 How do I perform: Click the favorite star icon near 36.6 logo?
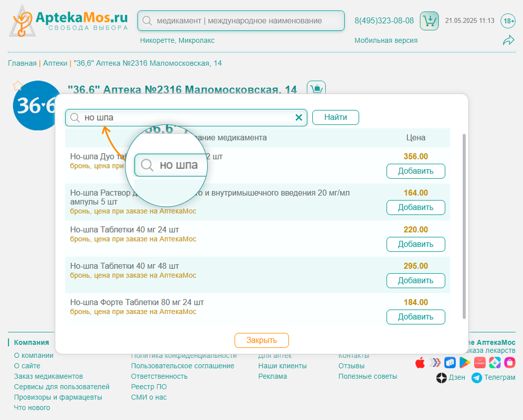tap(17, 86)
